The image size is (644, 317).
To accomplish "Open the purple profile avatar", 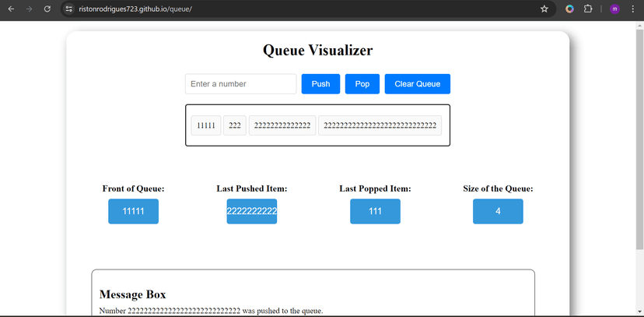I will (614, 9).
